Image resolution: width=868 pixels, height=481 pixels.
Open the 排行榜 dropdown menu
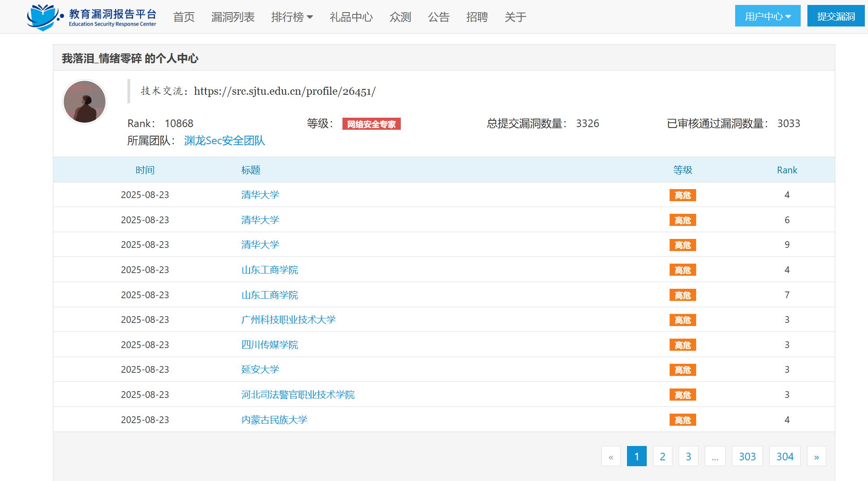292,17
